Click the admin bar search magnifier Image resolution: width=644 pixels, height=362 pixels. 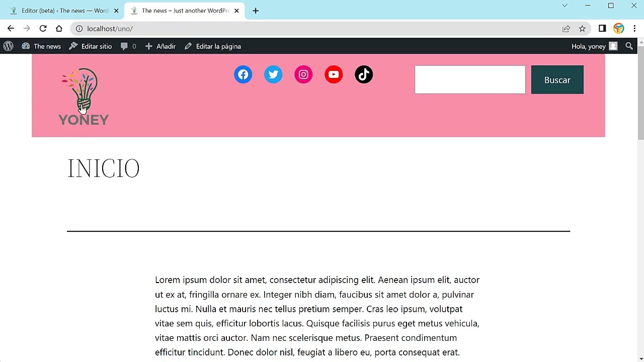[x=629, y=46]
